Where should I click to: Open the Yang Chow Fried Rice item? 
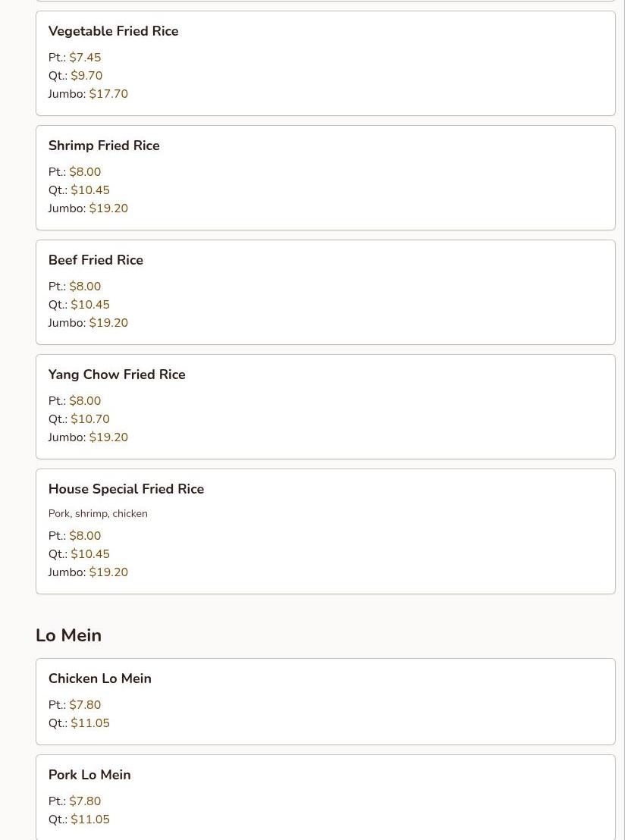coord(117,375)
